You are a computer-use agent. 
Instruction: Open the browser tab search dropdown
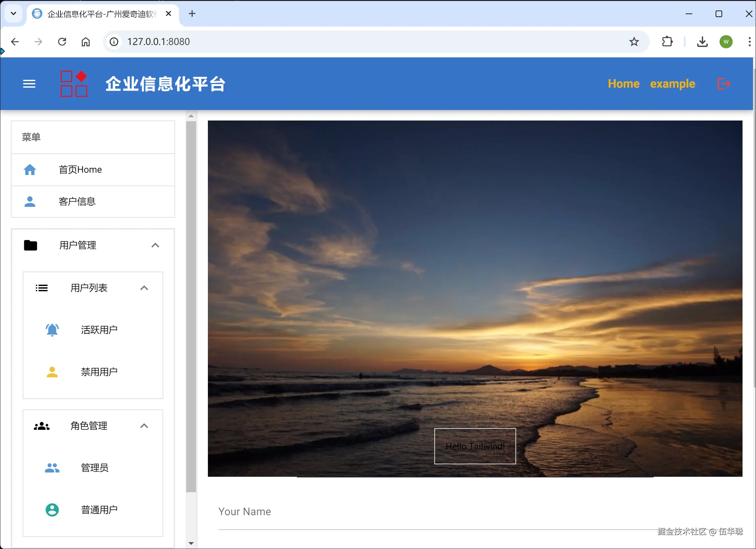pyautogui.click(x=13, y=14)
